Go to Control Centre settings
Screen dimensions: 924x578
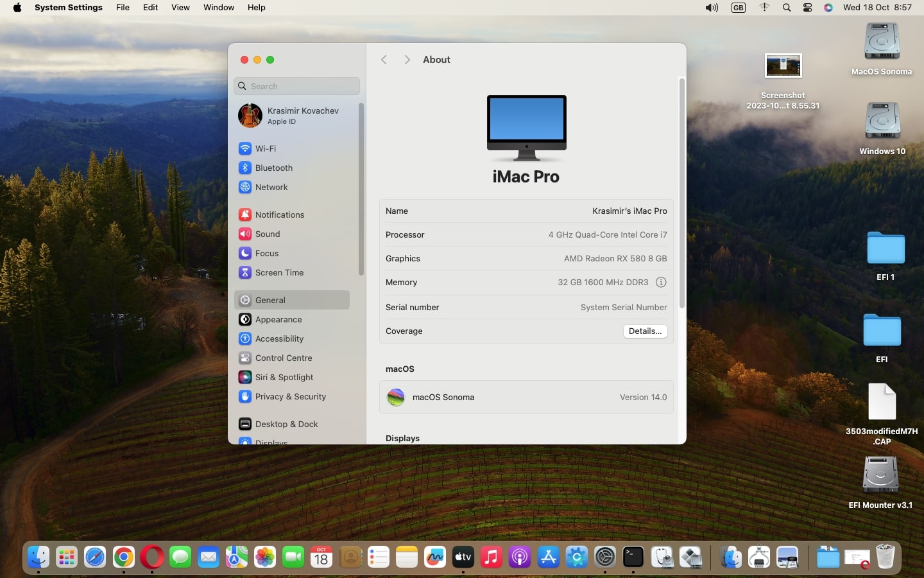(292, 358)
